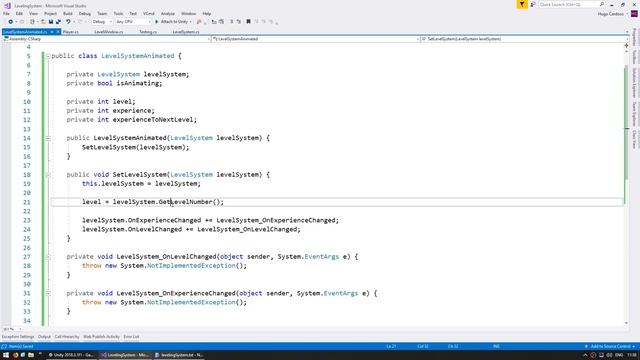The width and height of the screenshot is (640, 360).
Task: Open the LevelSystemAnimated type navigation dropdown
Action: (x=316, y=39)
